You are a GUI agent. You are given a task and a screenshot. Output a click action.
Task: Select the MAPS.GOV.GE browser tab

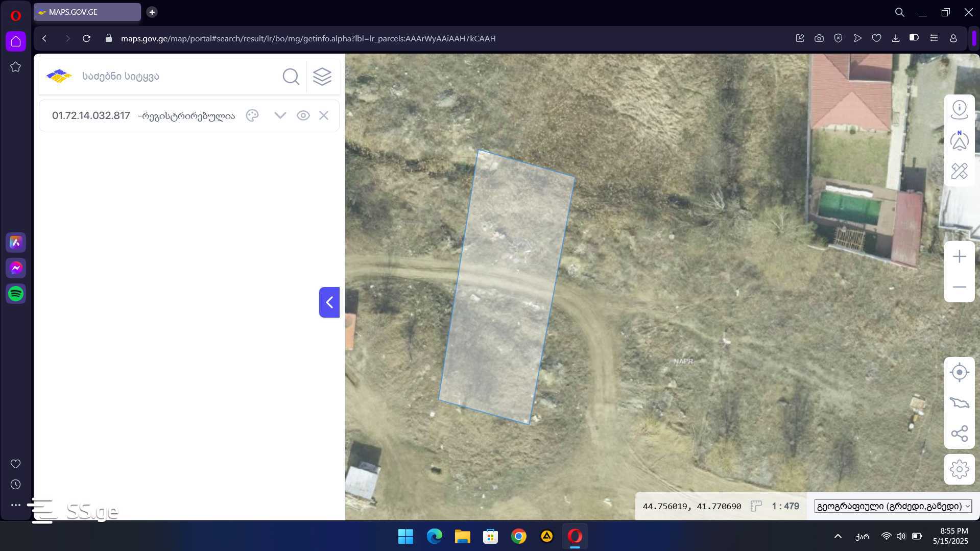pos(87,12)
